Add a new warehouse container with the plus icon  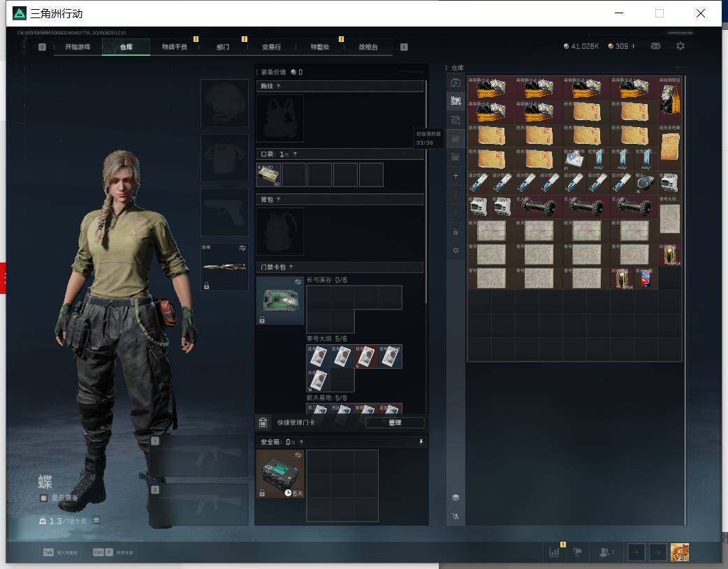click(x=456, y=175)
